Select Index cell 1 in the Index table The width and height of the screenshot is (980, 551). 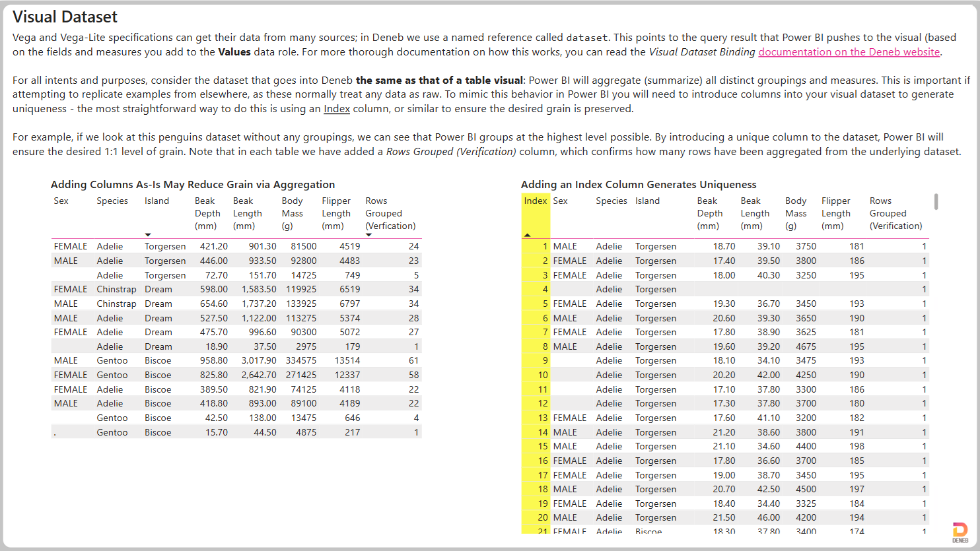pos(545,247)
